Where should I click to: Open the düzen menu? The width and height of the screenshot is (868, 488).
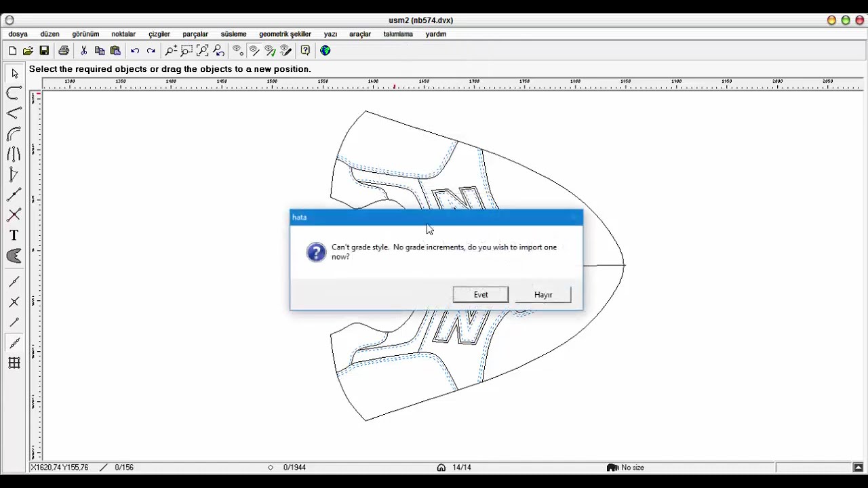(x=50, y=34)
